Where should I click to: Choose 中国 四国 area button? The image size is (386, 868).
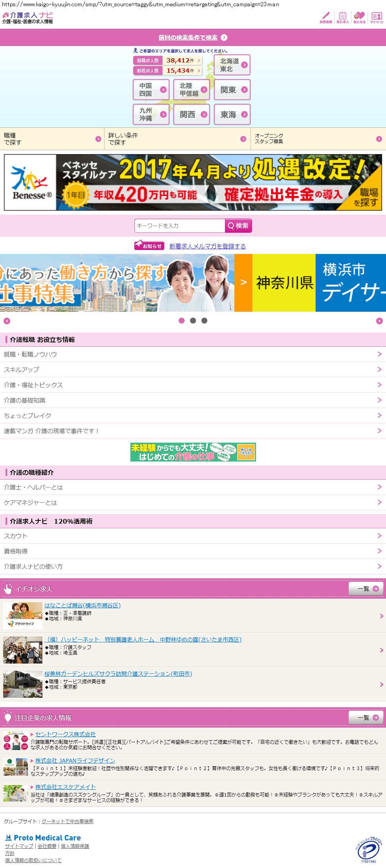point(151,90)
